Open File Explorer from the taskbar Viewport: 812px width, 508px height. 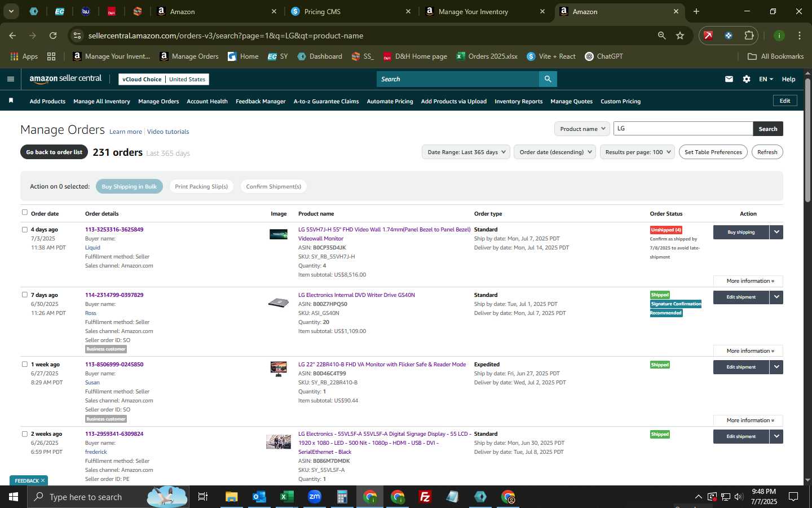pyautogui.click(x=231, y=497)
